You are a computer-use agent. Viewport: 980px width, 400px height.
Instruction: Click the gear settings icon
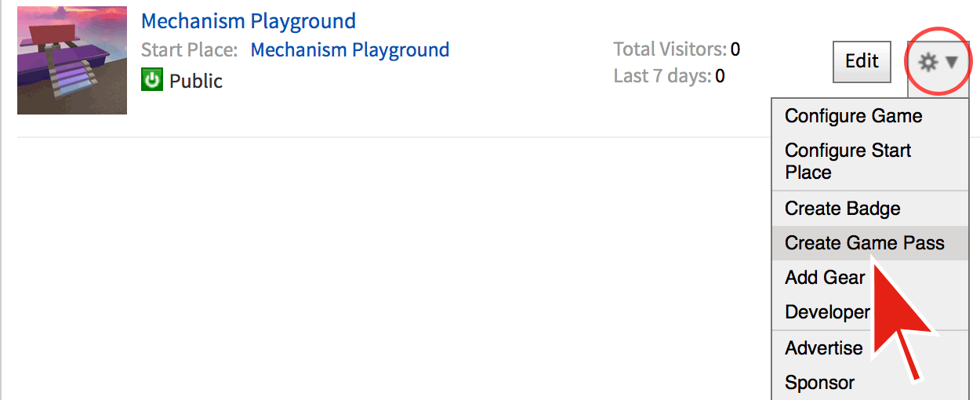(x=927, y=62)
